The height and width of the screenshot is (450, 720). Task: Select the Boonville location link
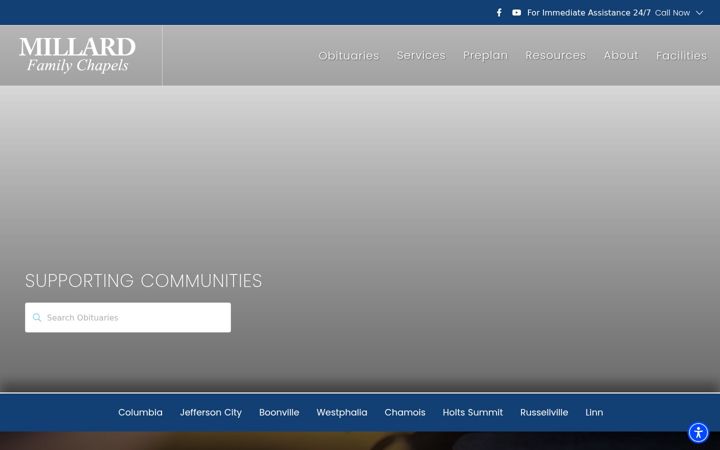(279, 412)
